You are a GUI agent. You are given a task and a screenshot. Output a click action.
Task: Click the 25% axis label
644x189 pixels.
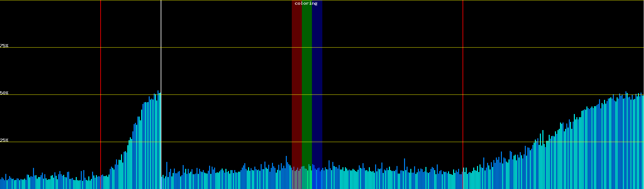pos(4,140)
